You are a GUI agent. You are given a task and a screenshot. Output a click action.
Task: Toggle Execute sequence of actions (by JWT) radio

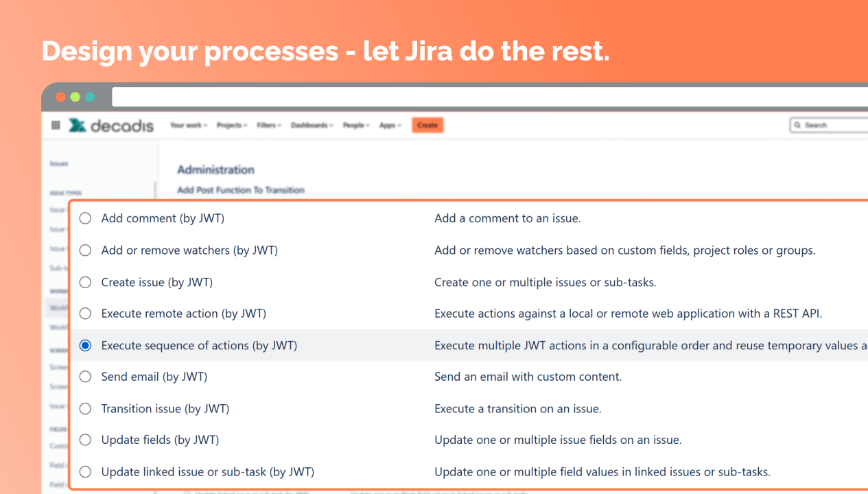point(85,345)
